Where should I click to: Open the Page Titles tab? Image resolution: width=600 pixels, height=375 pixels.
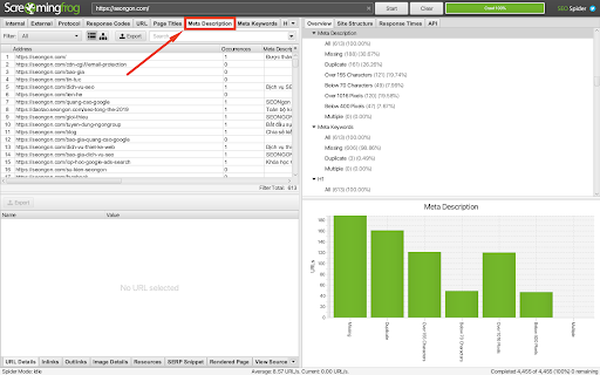167,23
